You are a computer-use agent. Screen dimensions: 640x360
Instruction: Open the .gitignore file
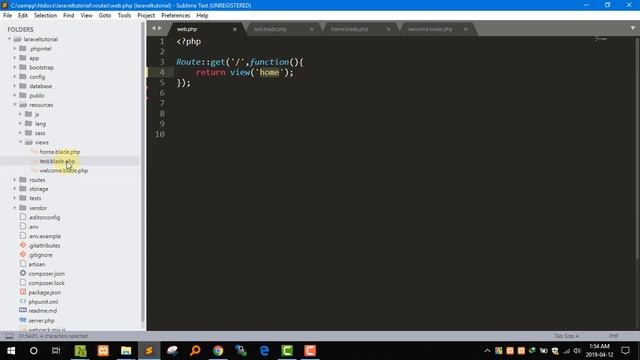40,255
